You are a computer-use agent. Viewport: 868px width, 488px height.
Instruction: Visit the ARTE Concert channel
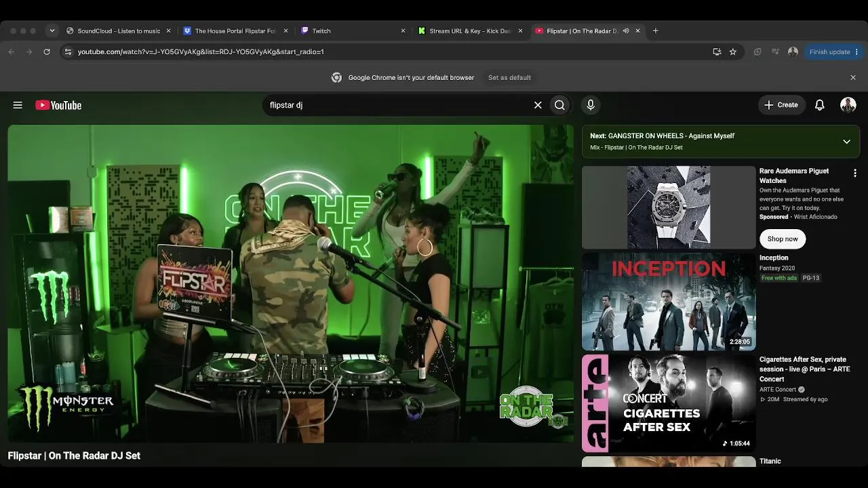(778, 390)
